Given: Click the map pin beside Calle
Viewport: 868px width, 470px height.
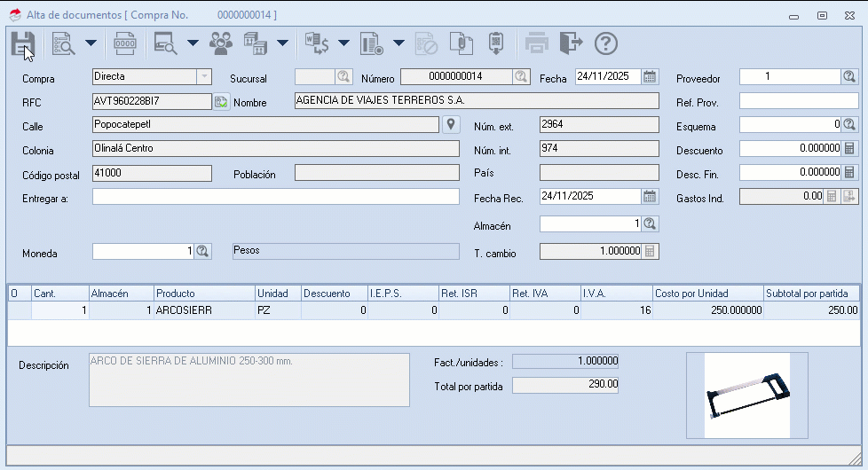Looking at the screenshot, I should pos(451,124).
